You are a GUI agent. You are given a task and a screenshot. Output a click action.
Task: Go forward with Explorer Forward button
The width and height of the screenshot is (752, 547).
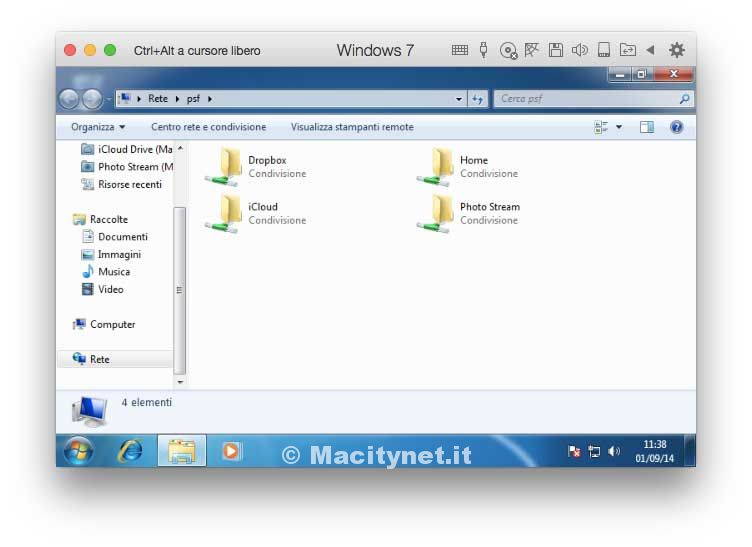[x=92, y=99]
